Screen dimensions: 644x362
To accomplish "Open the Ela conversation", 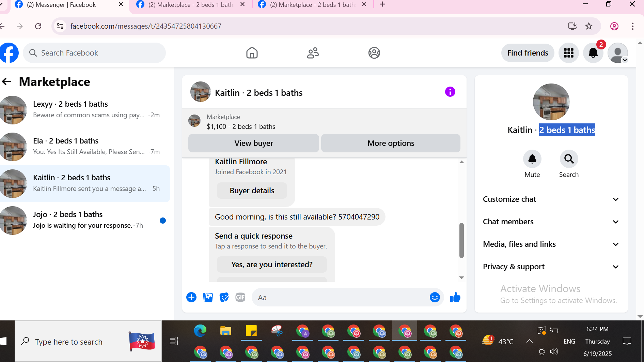I will click(85, 147).
